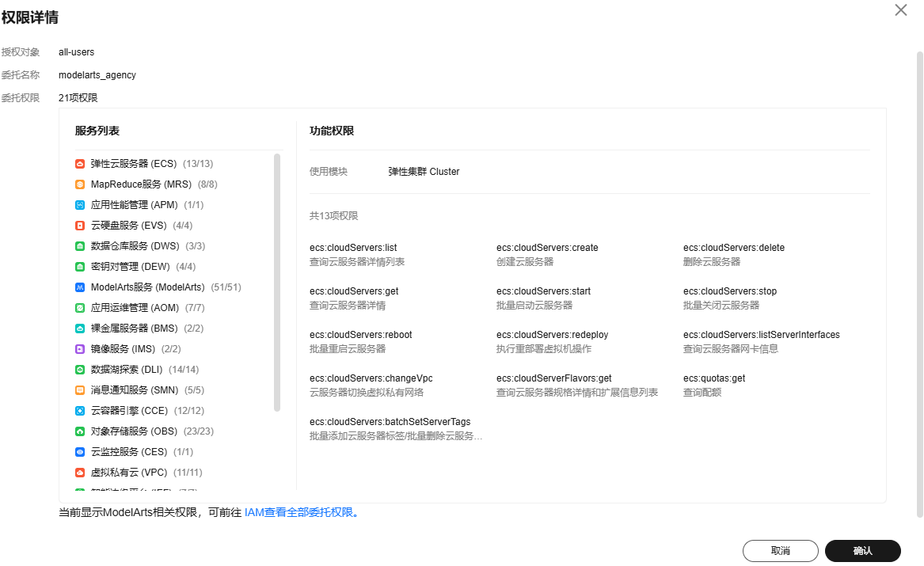Click the 共13项权限 count label

click(333, 216)
